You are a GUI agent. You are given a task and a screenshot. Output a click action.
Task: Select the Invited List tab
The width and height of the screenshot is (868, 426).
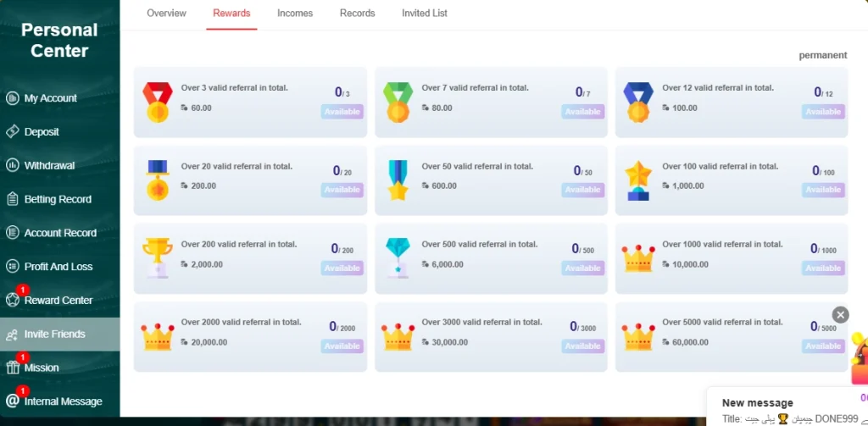pos(425,14)
